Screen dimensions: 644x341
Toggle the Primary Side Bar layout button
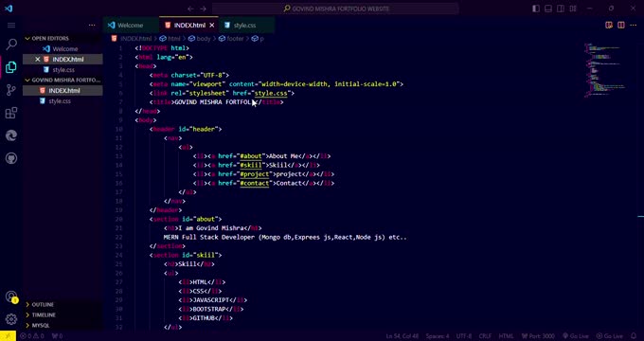pyautogui.click(x=536, y=9)
